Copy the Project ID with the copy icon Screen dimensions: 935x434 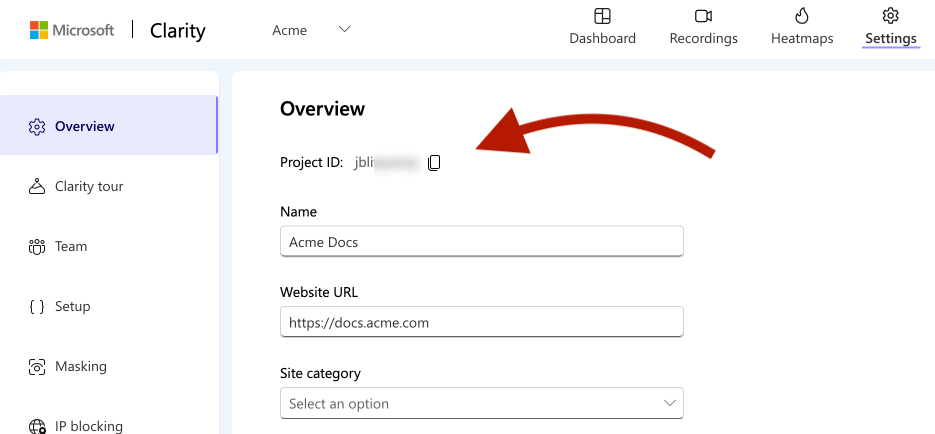click(x=434, y=162)
